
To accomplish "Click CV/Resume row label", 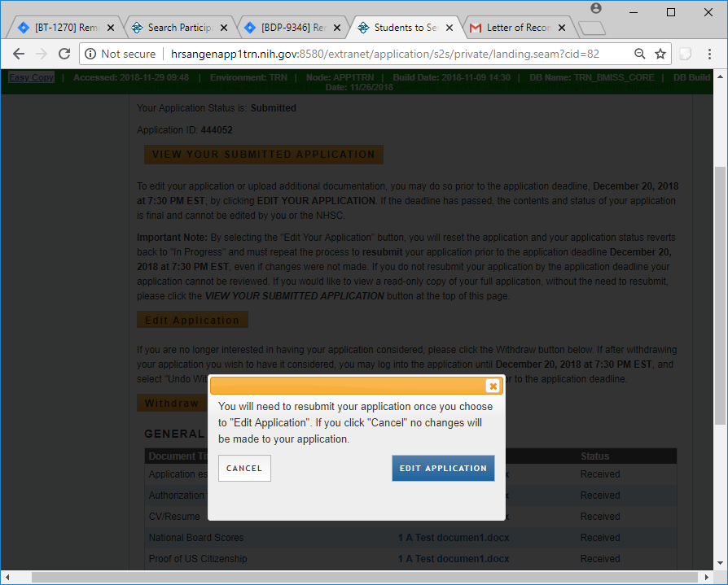I will coord(174,517).
